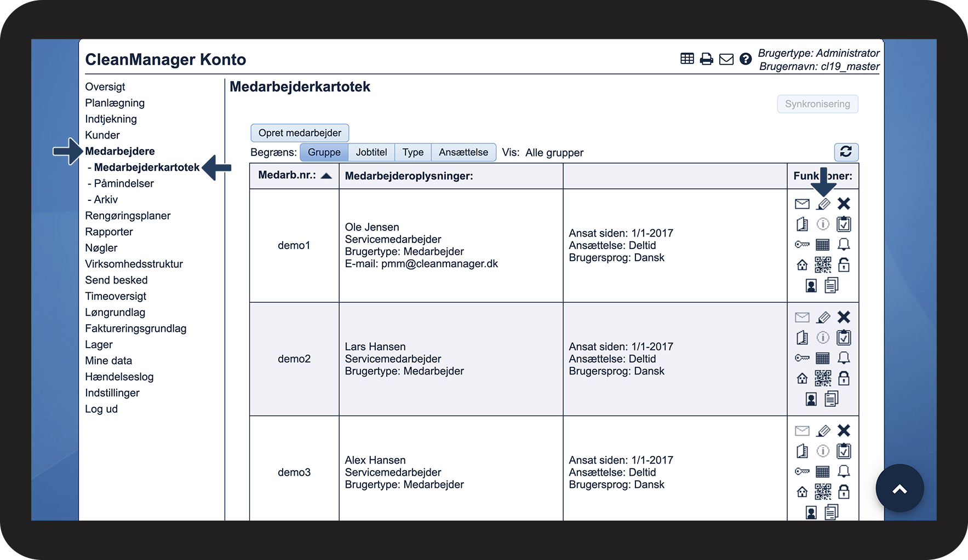This screenshot has width=968, height=560.
Task: Click the documents icon for demo1
Action: pyautogui.click(x=832, y=285)
